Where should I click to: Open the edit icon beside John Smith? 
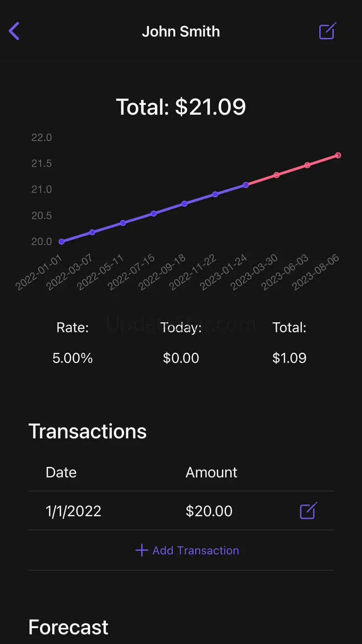coord(327,32)
